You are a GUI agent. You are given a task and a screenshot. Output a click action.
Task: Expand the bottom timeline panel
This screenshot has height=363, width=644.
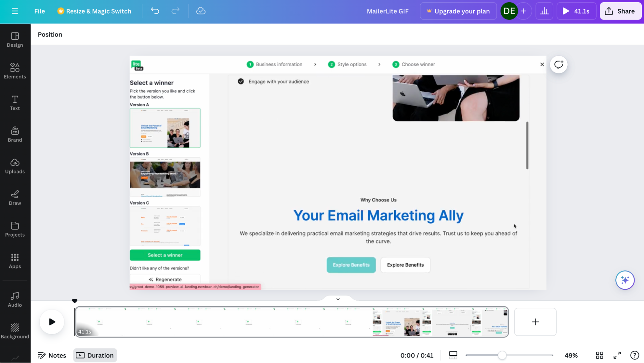pos(338,299)
